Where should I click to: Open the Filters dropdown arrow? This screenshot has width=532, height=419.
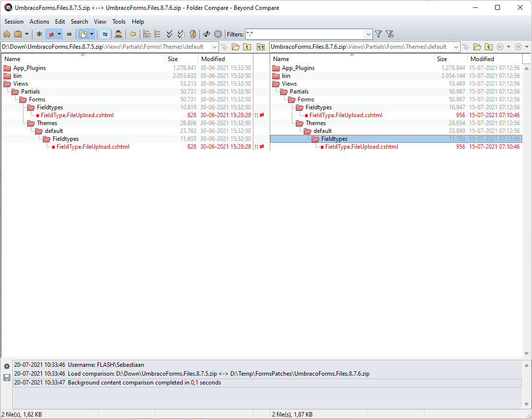point(369,34)
